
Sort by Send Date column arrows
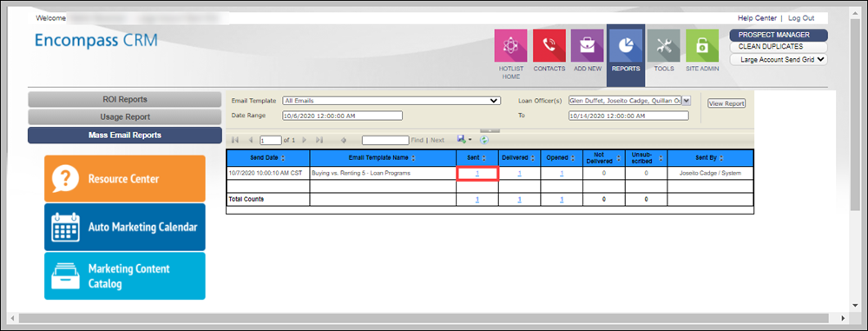point(283,158)
